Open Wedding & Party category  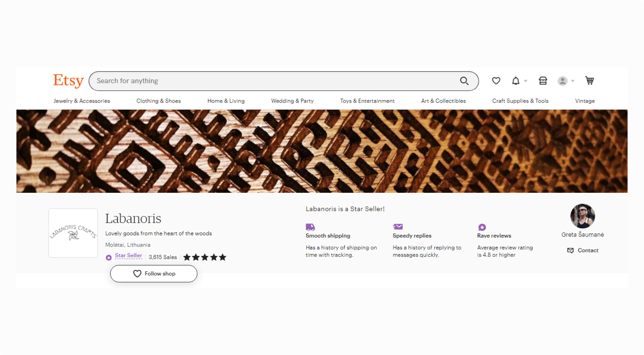[292, 101]
